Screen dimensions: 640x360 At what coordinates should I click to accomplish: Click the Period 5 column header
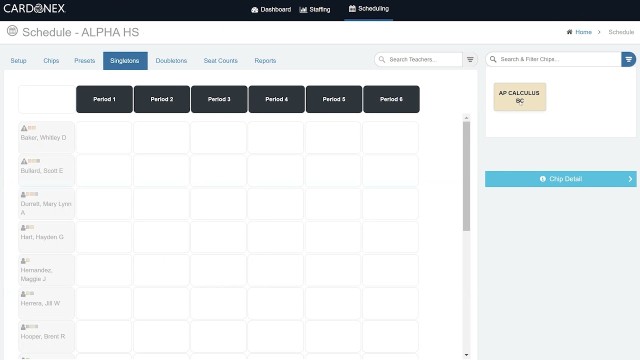click(x=334, y=99)
